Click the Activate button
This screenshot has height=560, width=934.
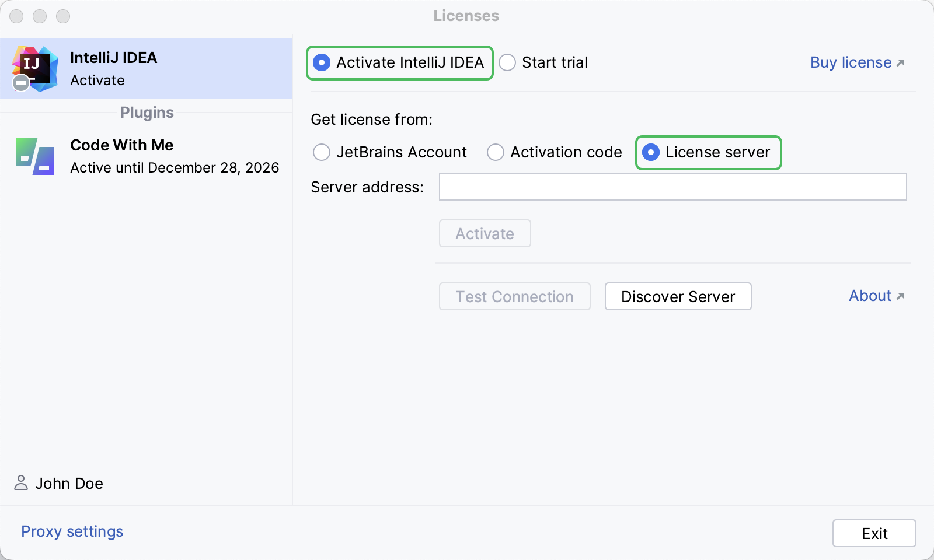point(485,233)
